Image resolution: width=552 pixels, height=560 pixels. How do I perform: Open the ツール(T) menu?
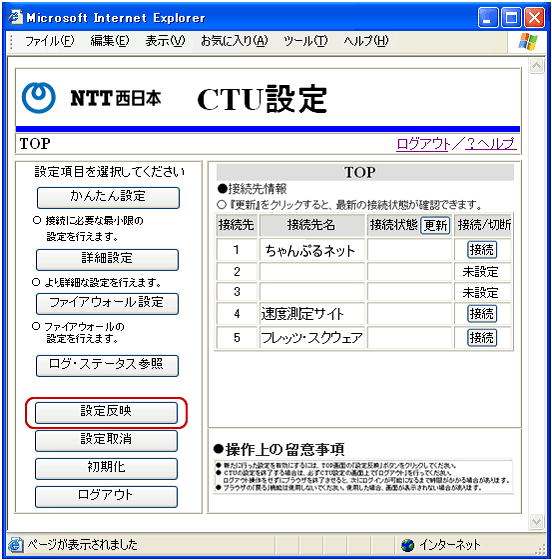(x=305, y=41)
